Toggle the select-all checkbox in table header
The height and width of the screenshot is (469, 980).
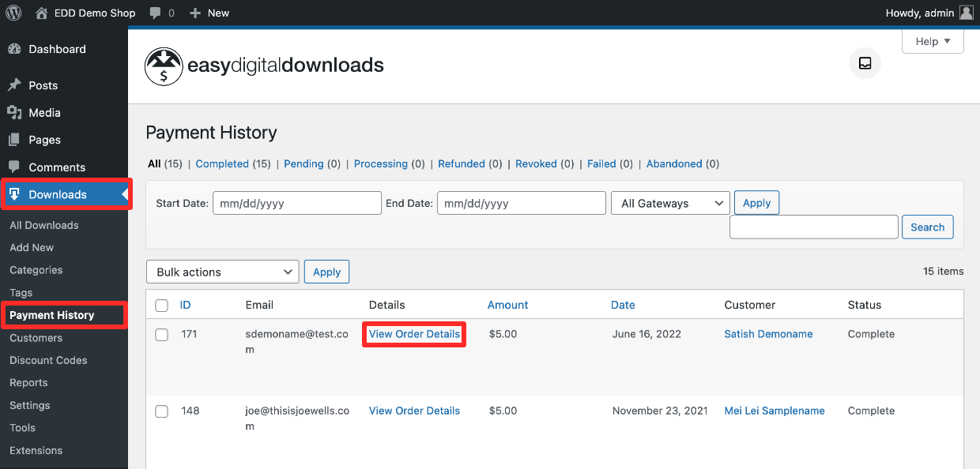pyautogui.click(x=162, y=306)
